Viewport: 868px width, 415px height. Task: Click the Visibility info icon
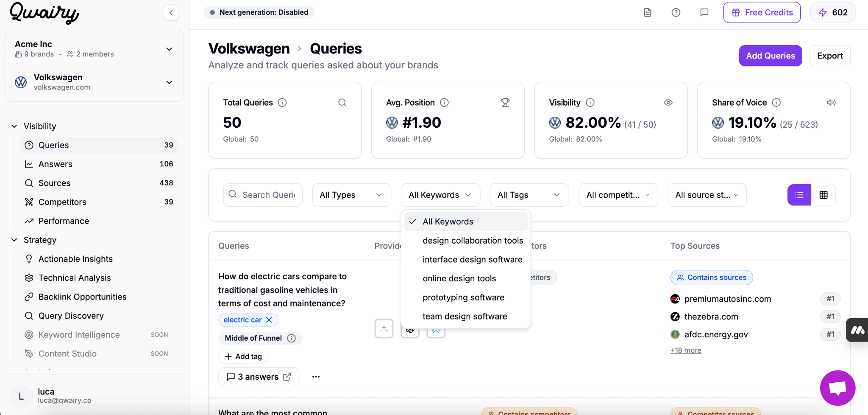590,102
